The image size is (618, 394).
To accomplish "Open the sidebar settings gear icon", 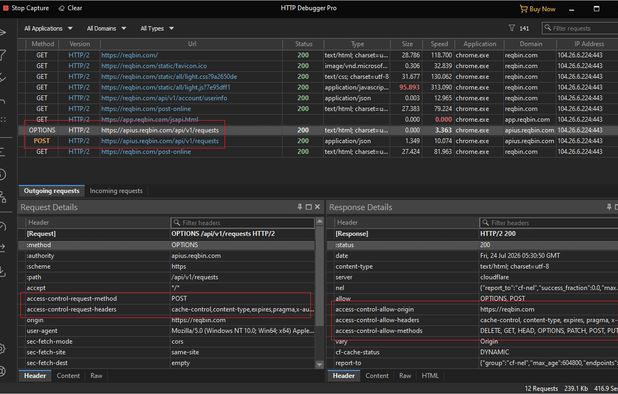I will [x=3, y=349].
